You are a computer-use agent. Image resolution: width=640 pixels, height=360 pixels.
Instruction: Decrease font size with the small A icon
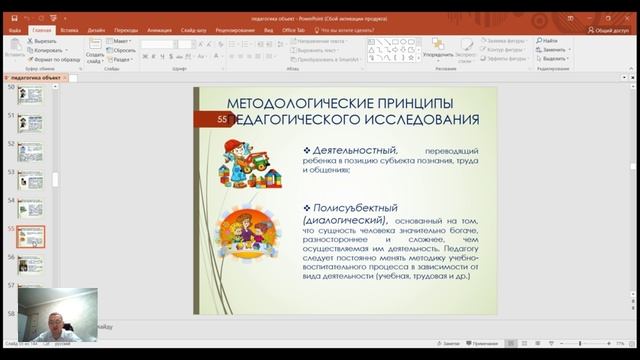210,44
